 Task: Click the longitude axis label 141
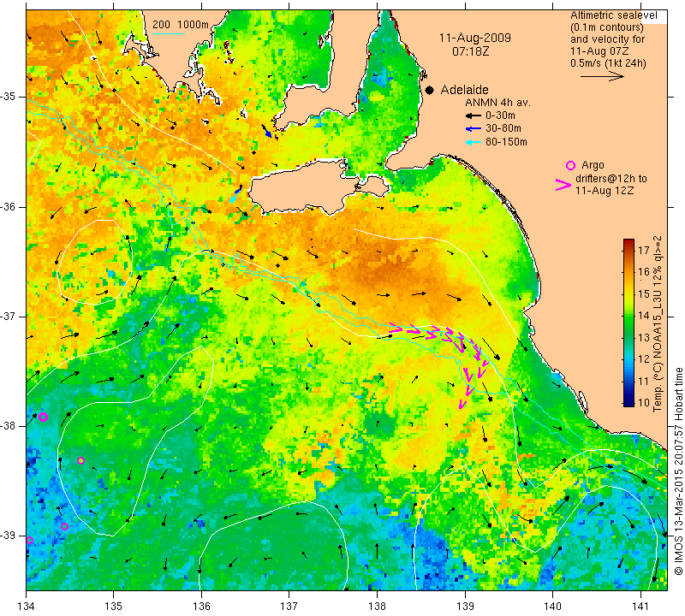(x=640, y=606)
